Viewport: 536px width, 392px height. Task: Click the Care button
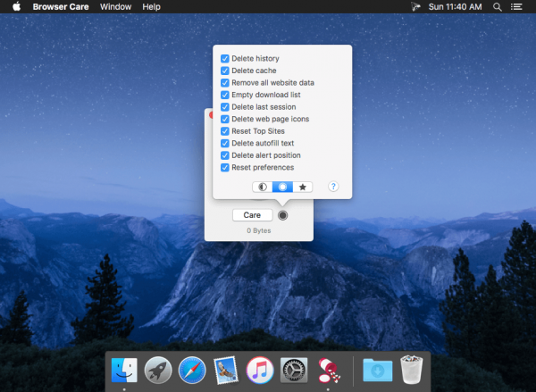point(252,215)
